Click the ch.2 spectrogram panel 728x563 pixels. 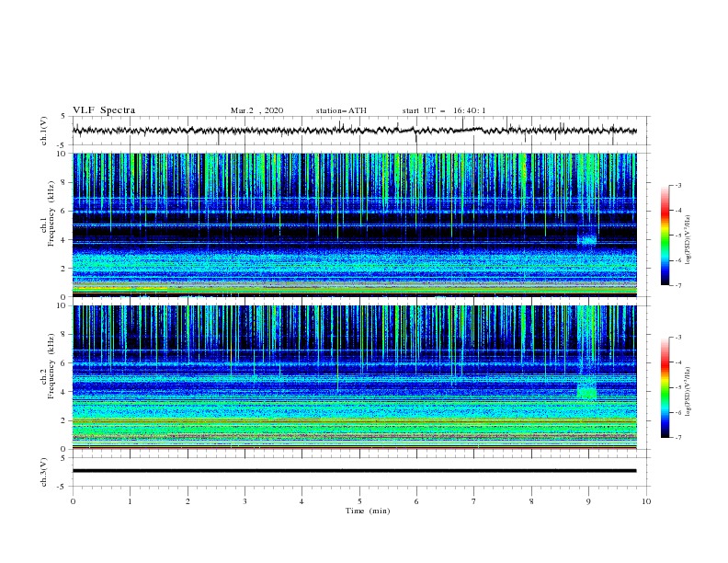tap(354, 377)
